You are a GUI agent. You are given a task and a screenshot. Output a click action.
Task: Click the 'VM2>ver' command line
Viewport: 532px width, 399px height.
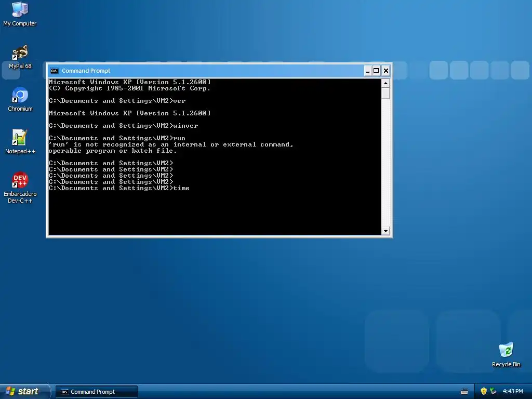(x=117, y=101)
